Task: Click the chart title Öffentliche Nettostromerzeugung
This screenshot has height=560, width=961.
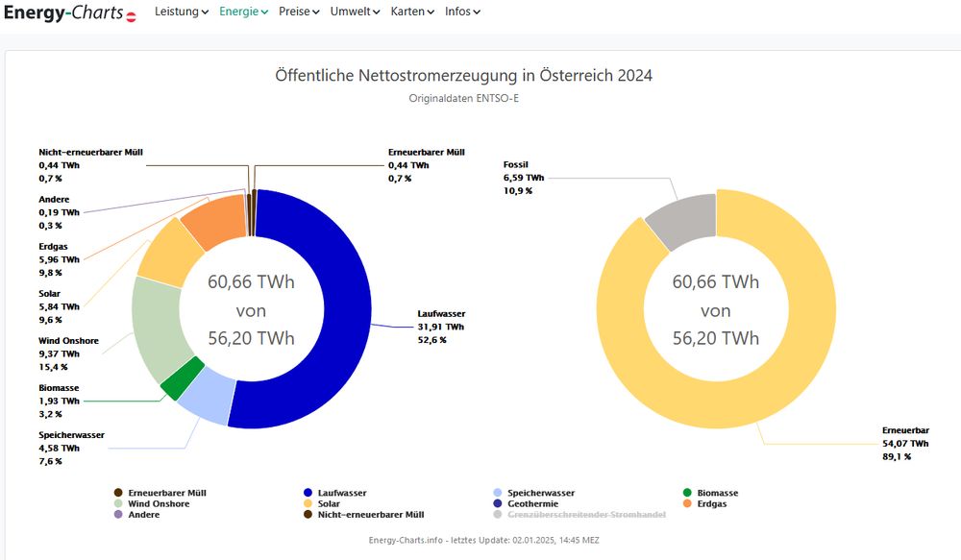Action: pos(463,75)
